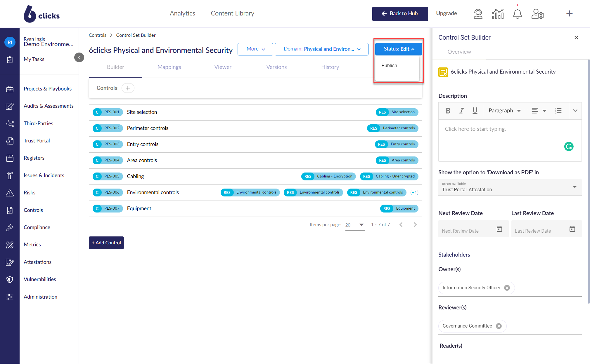This screenshot has height=364, width=590.
Task: Open user settings gear icon
Action: click(538, 14)
